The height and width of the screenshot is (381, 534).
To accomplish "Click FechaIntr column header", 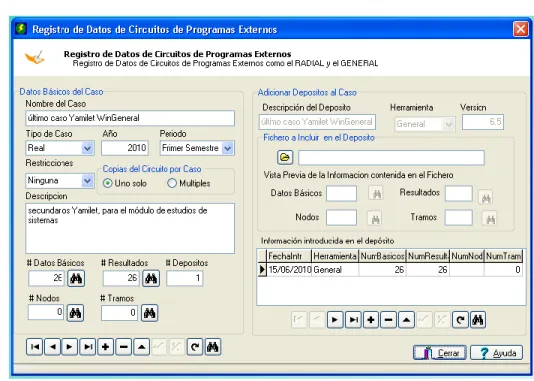I will pos(289,256).
